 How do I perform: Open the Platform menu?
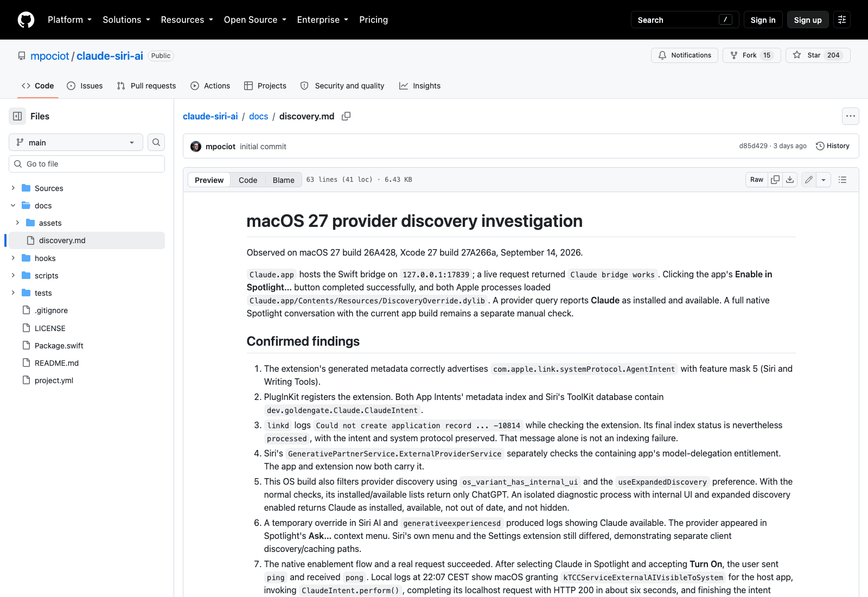pyautogui.click(x=69, y=20)
